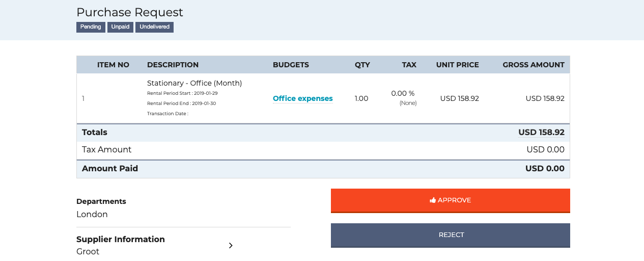Click the Item No column header
This screenshot has width=644, height=261.
(x=113, y=65)
